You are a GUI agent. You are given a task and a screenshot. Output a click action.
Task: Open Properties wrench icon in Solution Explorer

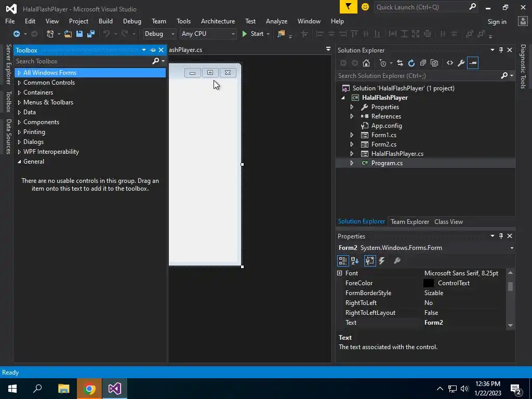point(461,63)
